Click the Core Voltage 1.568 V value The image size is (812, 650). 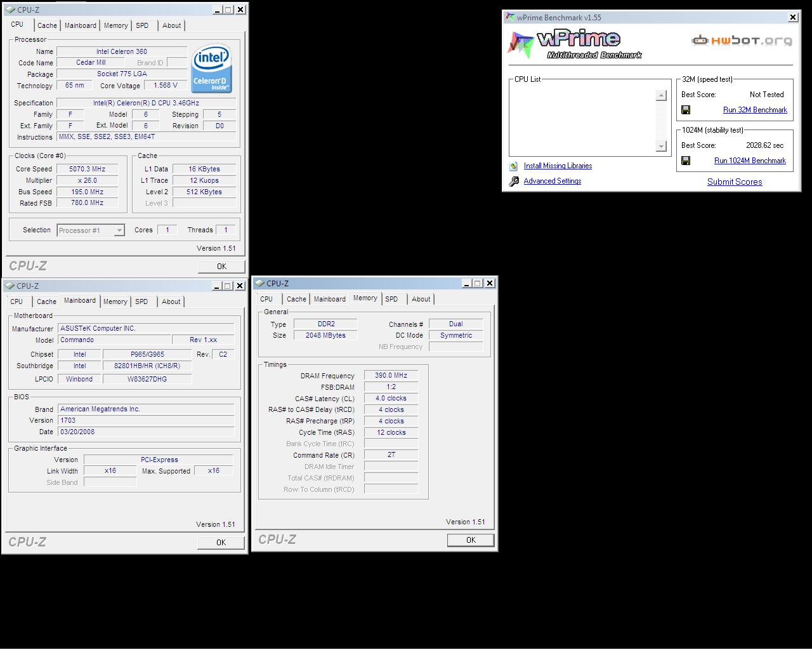click(166, 85)
